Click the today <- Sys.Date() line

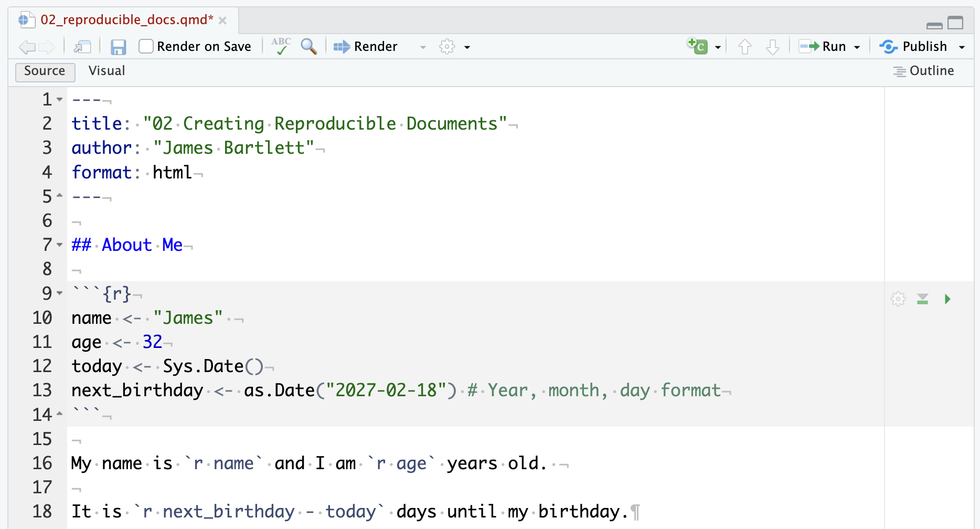point(168,366)
